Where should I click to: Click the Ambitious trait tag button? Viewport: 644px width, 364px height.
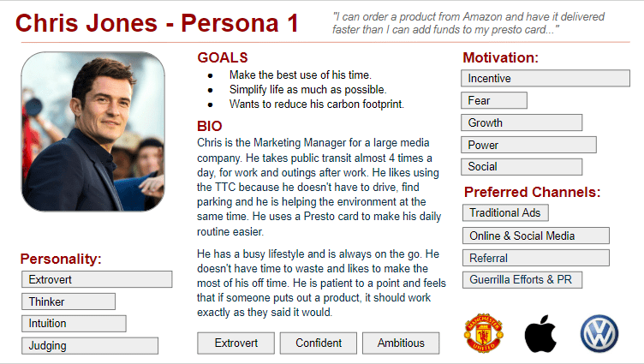click(400, 343)
